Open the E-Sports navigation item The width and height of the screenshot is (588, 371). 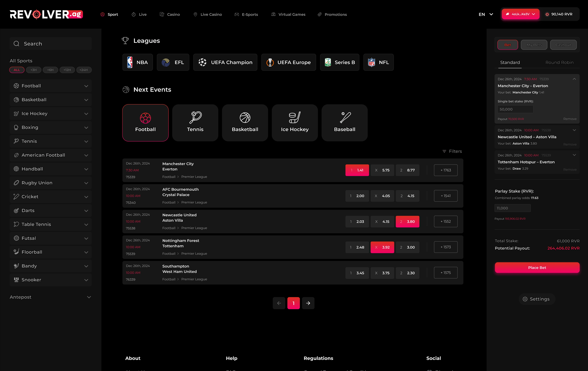[246, 14]
